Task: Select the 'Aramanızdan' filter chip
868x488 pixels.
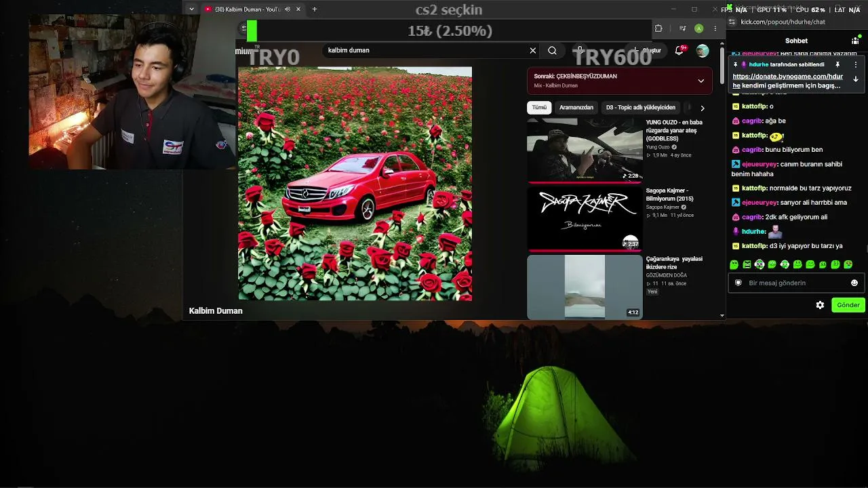Action: coord(576,107)
